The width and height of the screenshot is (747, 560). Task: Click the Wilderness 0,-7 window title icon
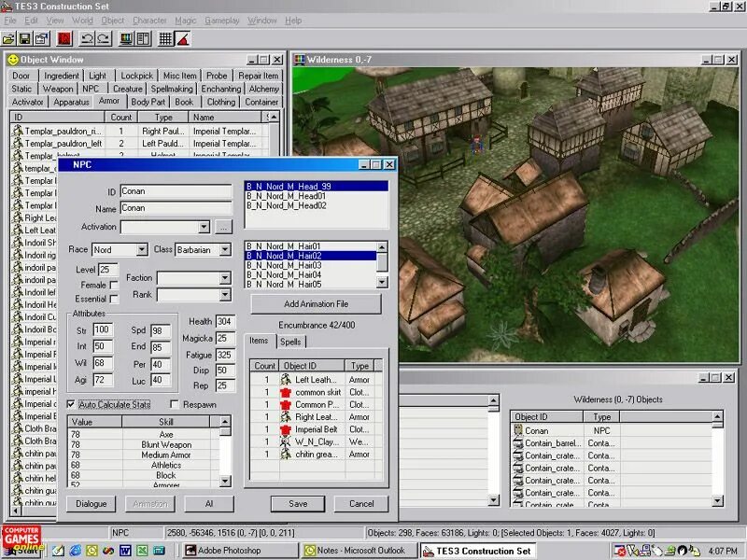pyautogui.click(x=300, y=60)
